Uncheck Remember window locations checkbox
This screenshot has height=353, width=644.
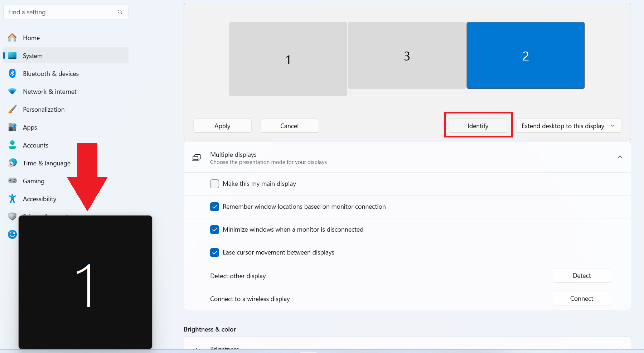[214, 207]
